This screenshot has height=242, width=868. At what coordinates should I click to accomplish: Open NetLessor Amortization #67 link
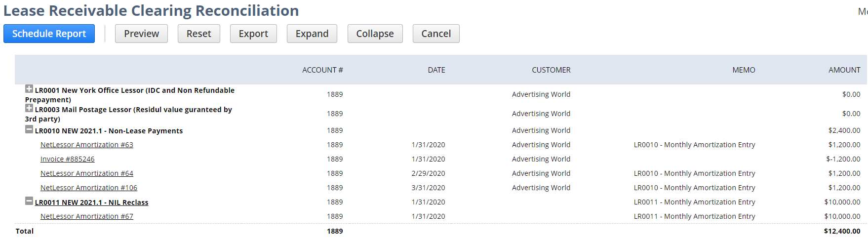coord(87,216)
